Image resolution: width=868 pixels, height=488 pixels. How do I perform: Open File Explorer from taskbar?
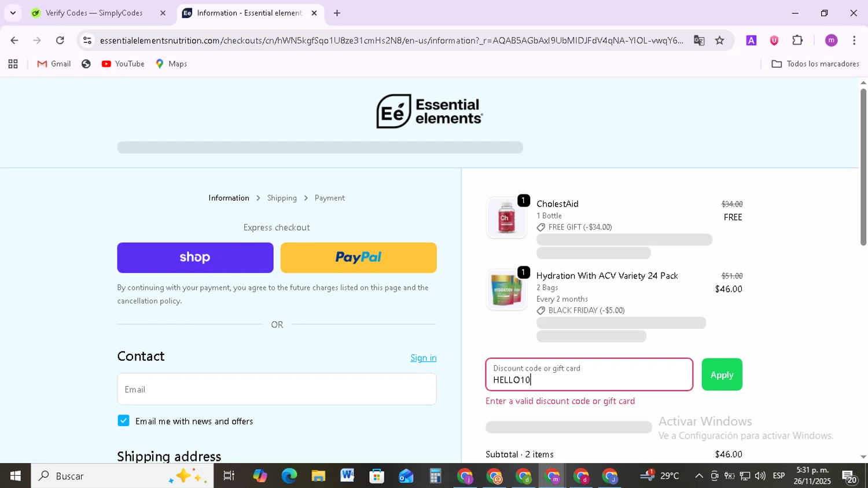[x=318, y=476]
